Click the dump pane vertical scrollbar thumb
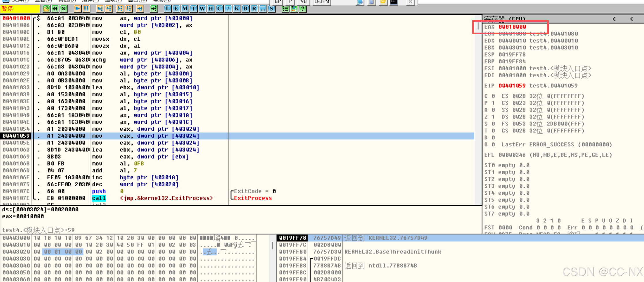 pyautogui.click(x=273, y=245)
